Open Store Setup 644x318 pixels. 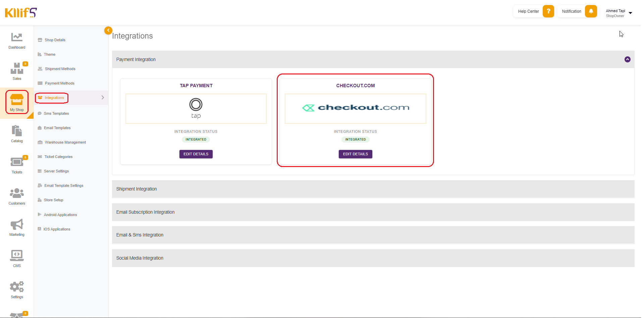point(54,200)
